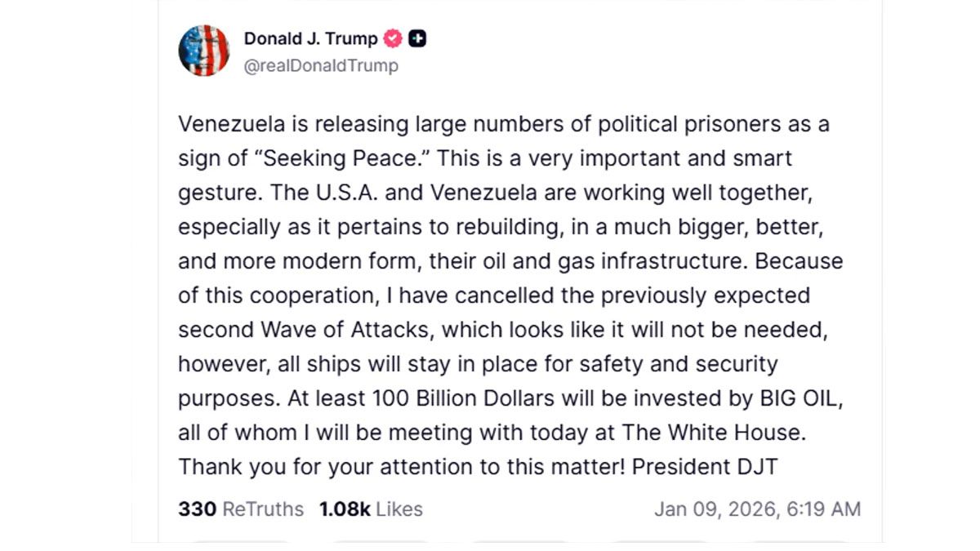Image resolution: width=980 pixels, height=551 pixels.
Task: Click the Truth+ plus badge next to the checkmark
Action: pos(417,38)
